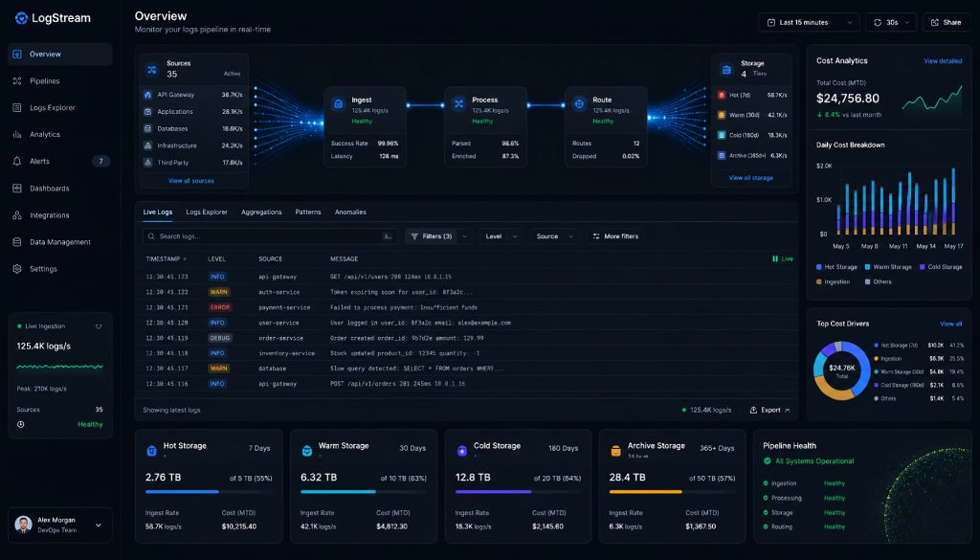This screenshot has width=980, height=560.
Task: Open the Export options dropdown
Action: click(770, 410)
